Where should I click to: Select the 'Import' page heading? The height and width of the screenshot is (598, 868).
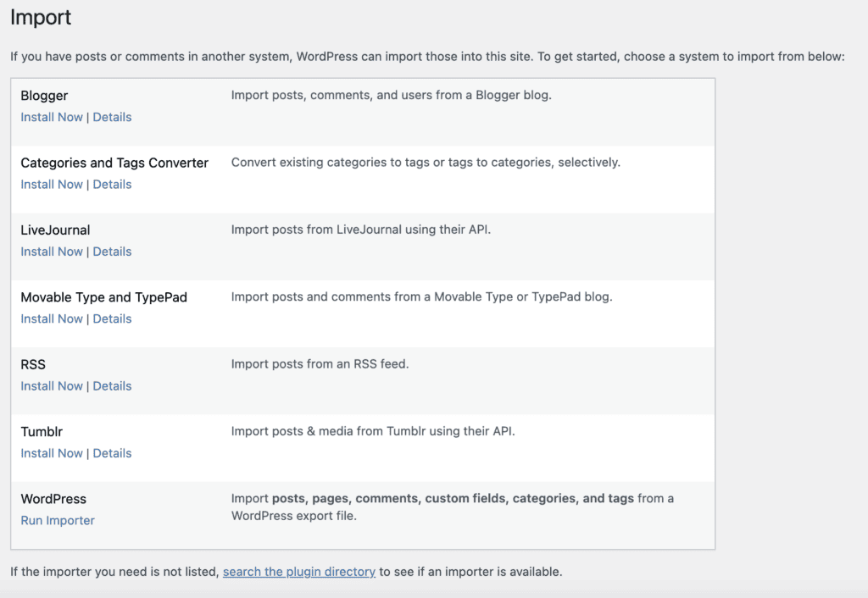(41, 18)
